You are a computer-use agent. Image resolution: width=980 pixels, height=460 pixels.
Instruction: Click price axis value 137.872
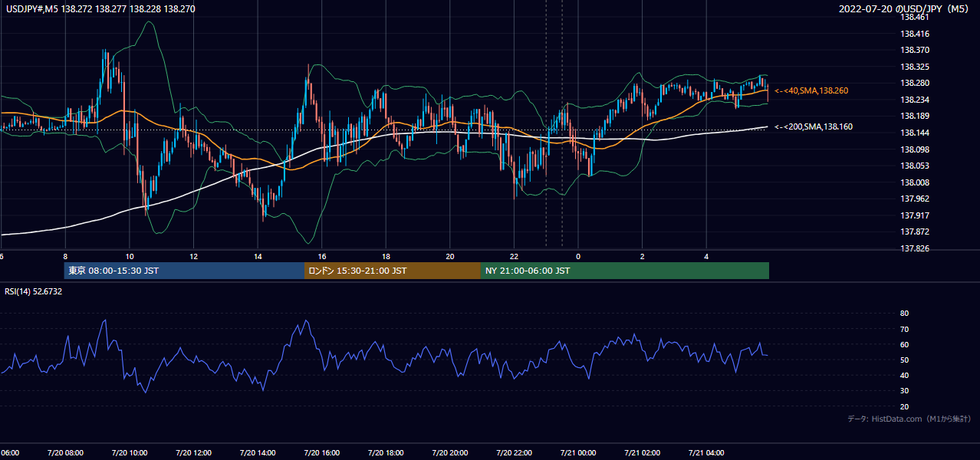coord(916,232)
